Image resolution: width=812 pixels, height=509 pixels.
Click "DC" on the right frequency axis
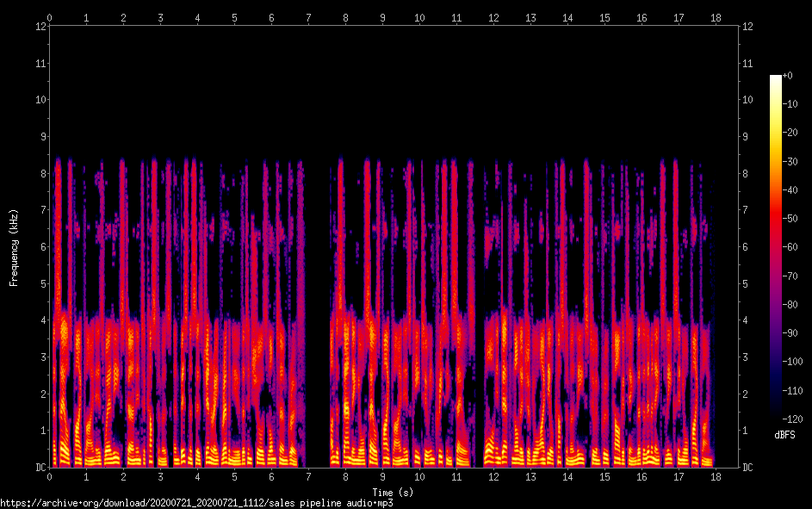pos(747,468)
